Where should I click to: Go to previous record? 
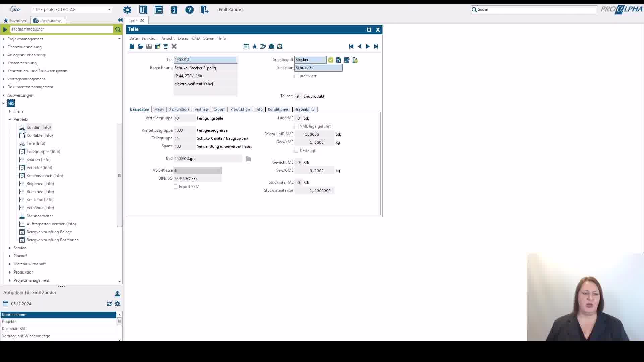coord(359,47)
